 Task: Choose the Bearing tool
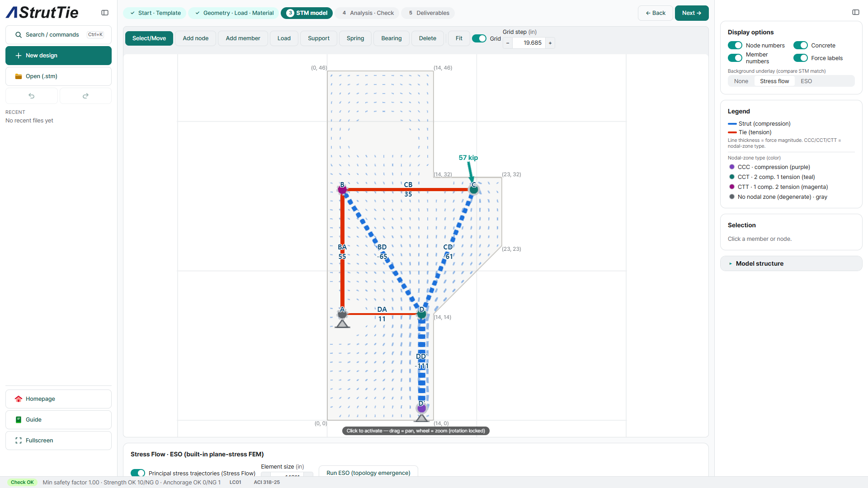tap(392, 38)
